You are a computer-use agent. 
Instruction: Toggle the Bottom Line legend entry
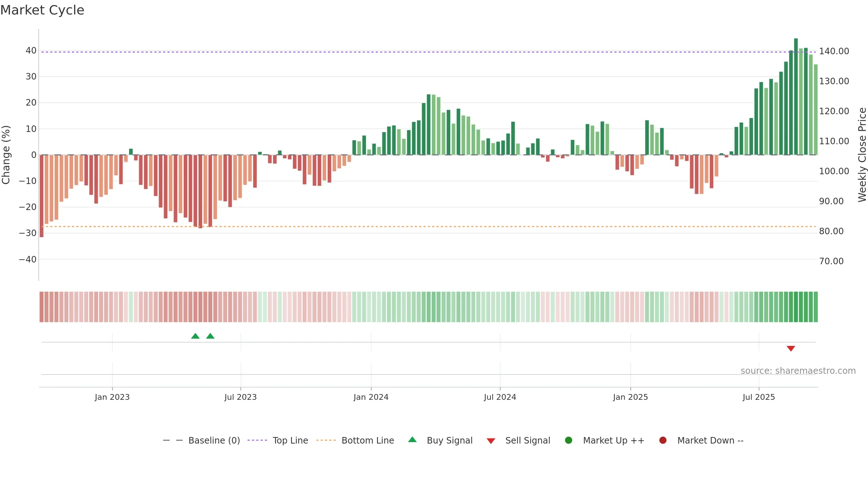click(x=355, y=440)
